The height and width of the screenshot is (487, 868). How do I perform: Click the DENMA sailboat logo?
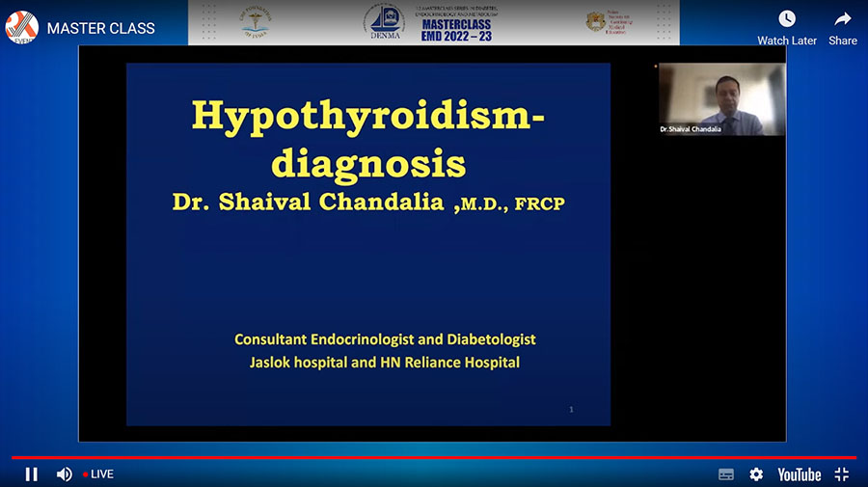[385, 22]
